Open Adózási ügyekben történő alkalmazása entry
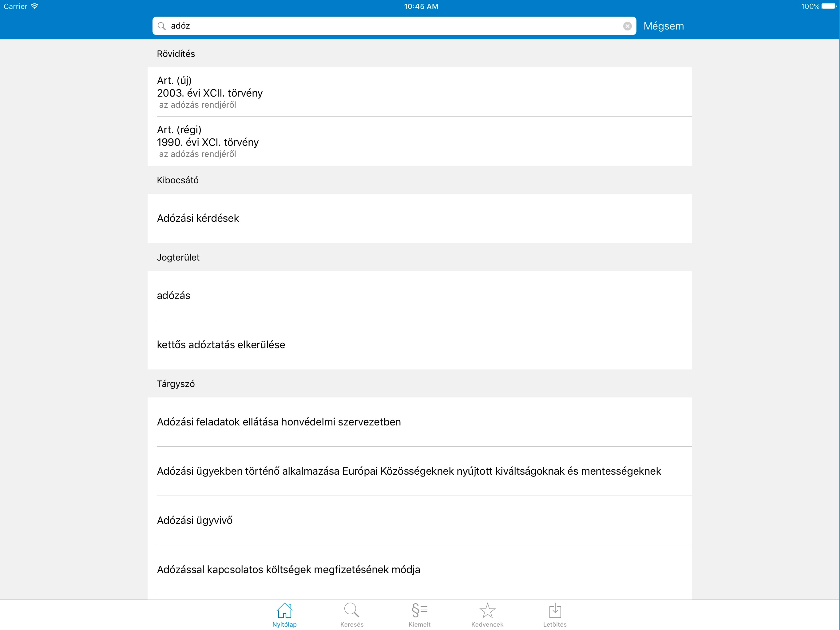The image size is (840, 630). 420,472
